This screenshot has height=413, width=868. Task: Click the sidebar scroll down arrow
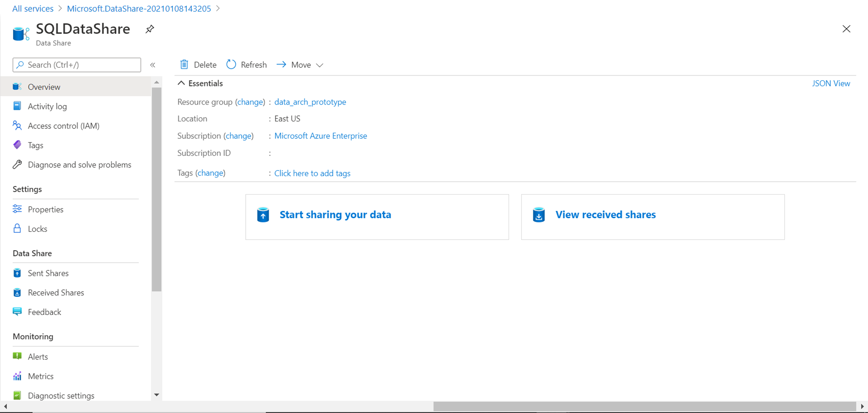[157, 395]
